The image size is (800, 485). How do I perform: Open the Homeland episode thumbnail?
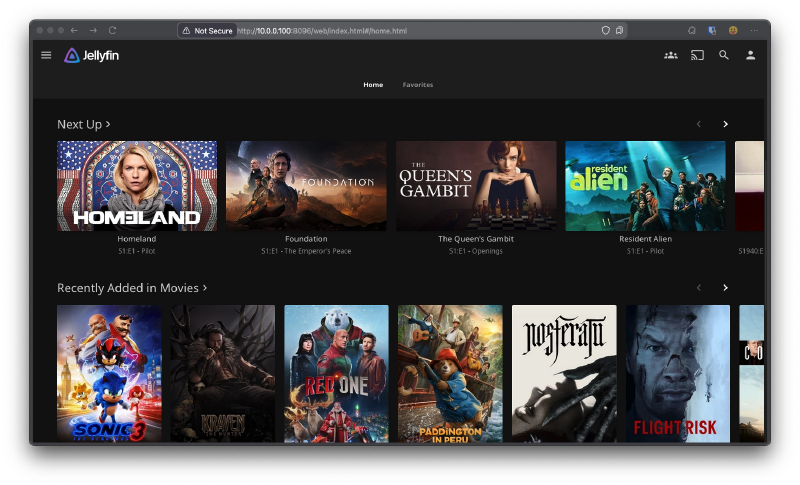tap(137, 186)
